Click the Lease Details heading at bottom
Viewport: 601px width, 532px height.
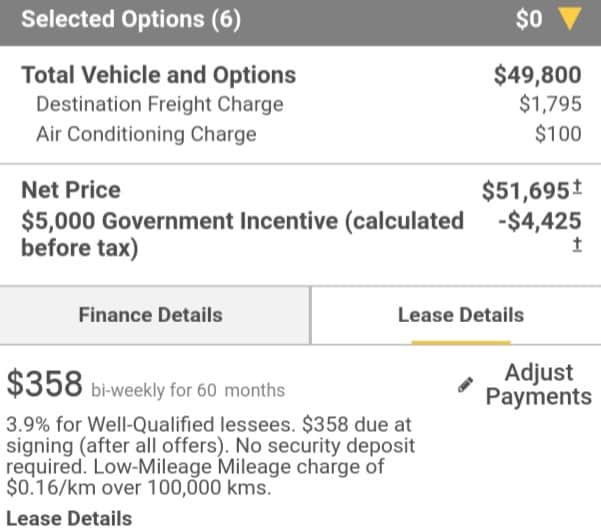point(69,519)
